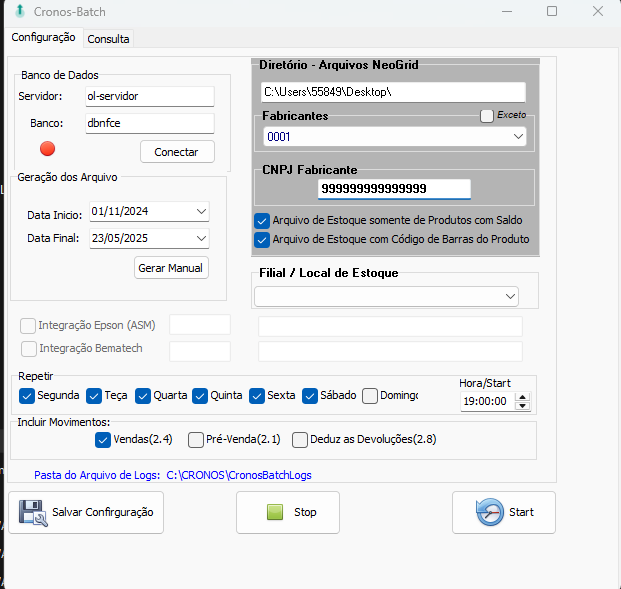Click the CNPJ Fabricante input field
Screen dimensions: 621x589
coord(394,189)
